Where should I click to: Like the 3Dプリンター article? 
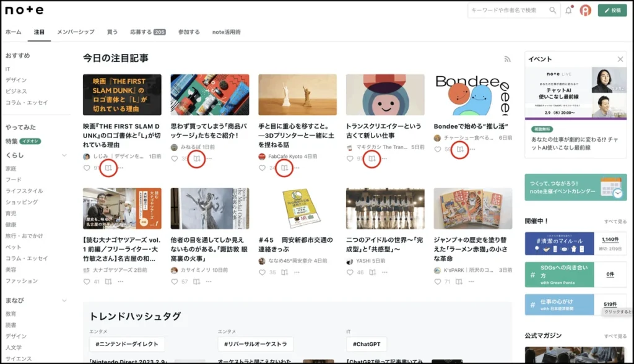[x=262, y=168]
